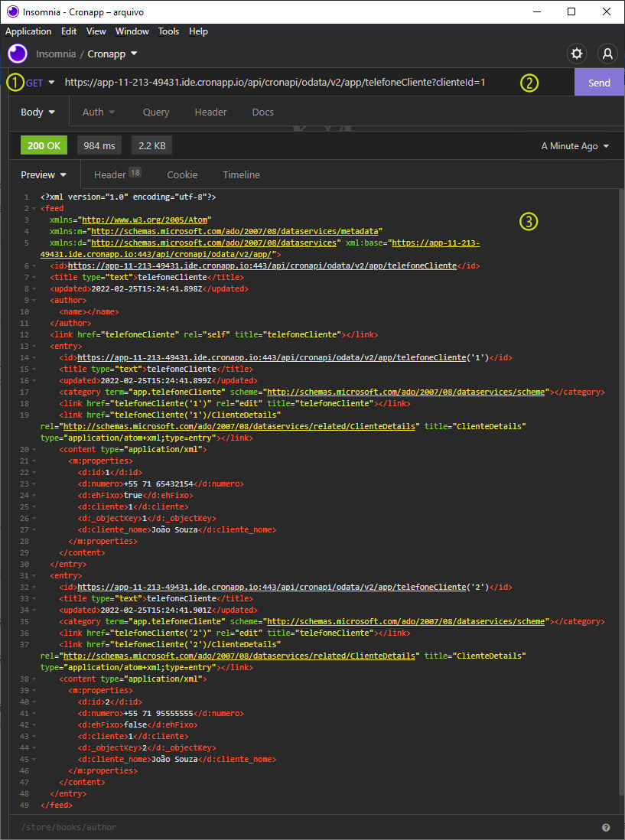This screenshot has width=625, height=840.
Task: Collapse m:properties fold arrow on line 21
Action: pos(34,461)
